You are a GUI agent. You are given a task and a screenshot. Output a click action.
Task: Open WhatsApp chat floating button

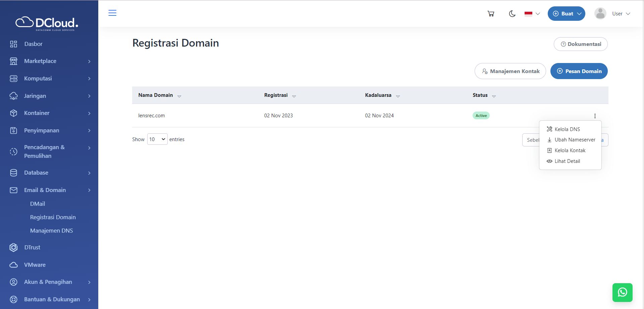(x=622, y=292)
